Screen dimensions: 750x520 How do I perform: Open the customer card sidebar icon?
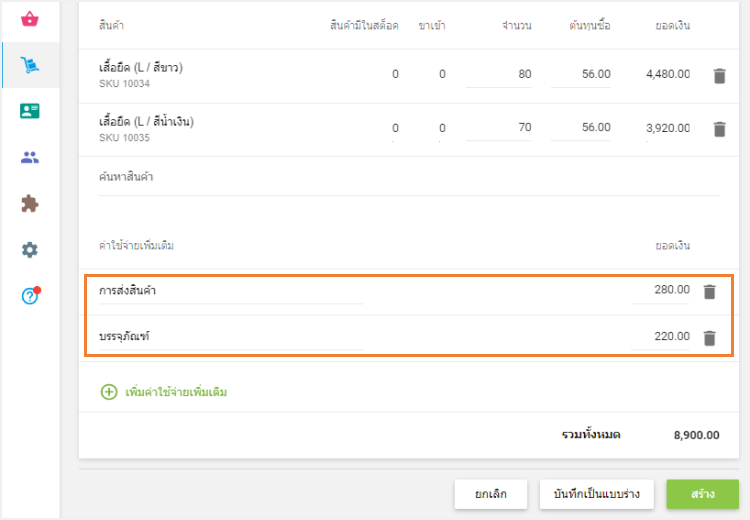(30, 111)
